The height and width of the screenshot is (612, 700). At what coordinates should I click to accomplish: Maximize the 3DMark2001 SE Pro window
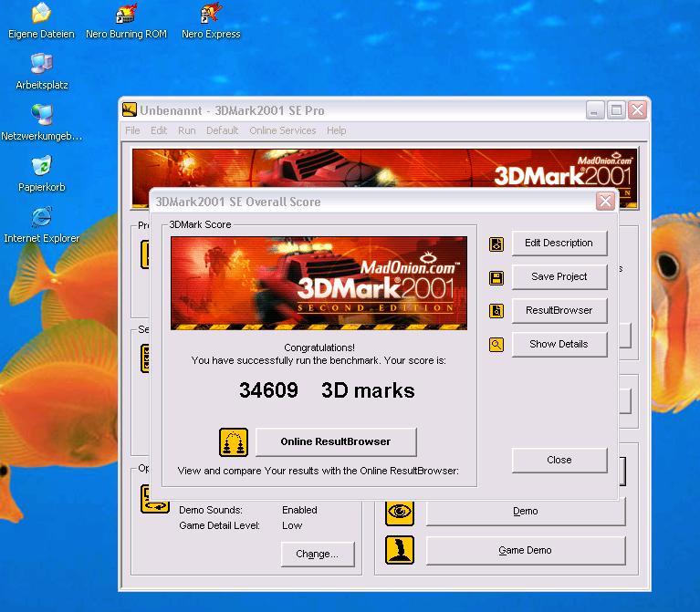click(x=617, y=109)
